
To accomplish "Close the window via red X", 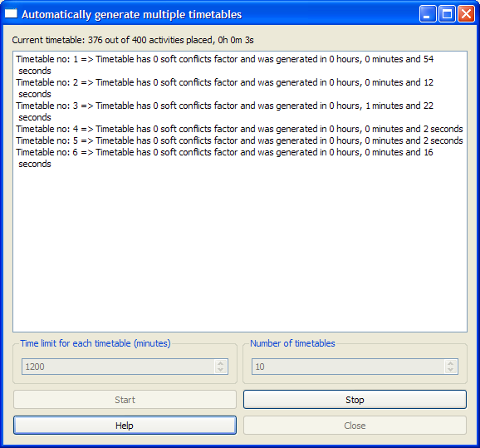I will point(466,14).
